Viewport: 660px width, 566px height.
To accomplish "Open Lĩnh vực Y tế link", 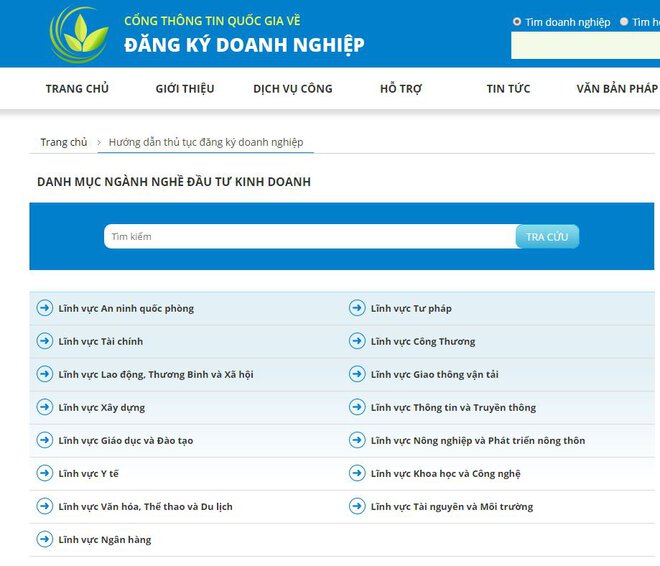I will point(88,473).
